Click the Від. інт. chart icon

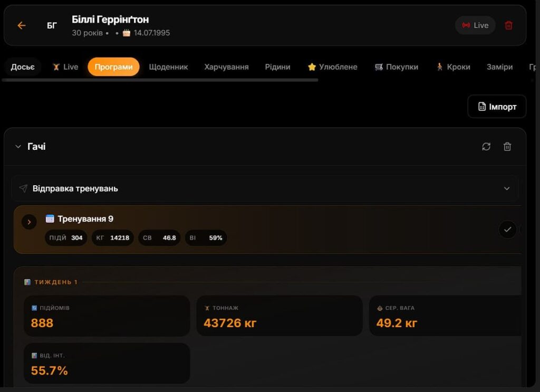(34, 356)
